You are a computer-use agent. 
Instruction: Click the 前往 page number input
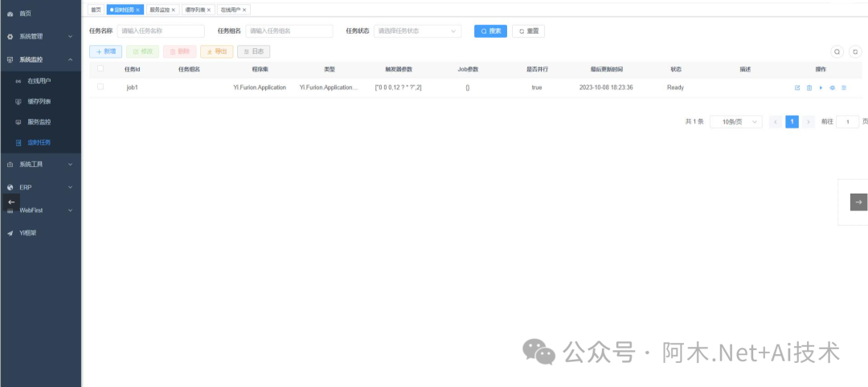848,121
